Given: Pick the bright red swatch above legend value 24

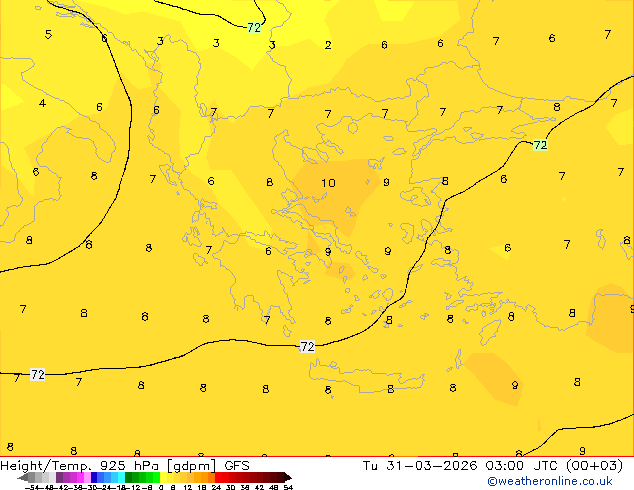Looking at the screenshot, I should pyautogui.click(x=218, y=477).
